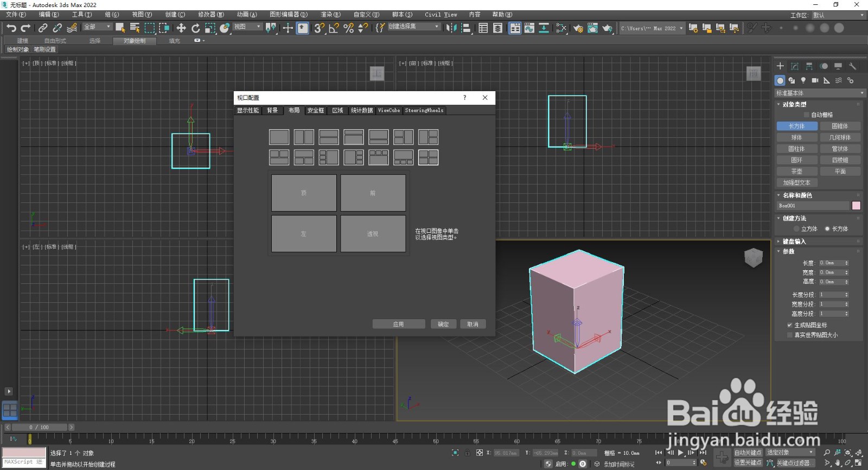Open the 选定对象 key filter dropdown
This screenshot has height=470, width=868.
click(x=790, y=453)
